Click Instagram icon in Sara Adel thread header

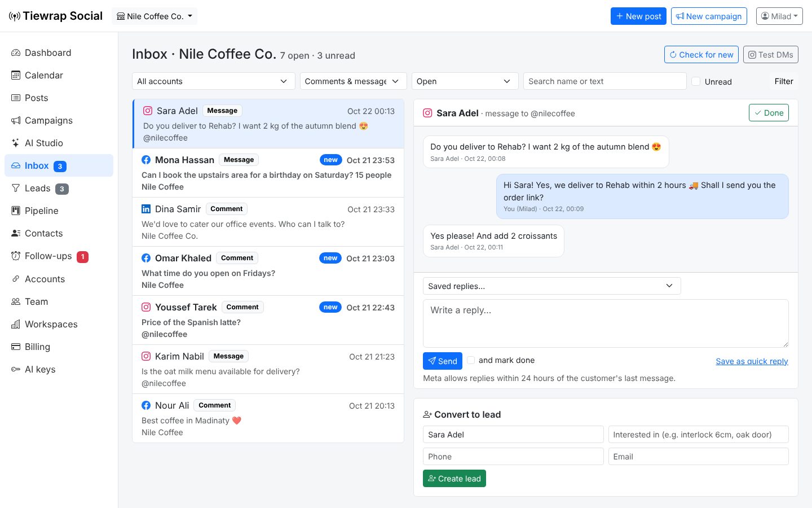pos(428,113)
